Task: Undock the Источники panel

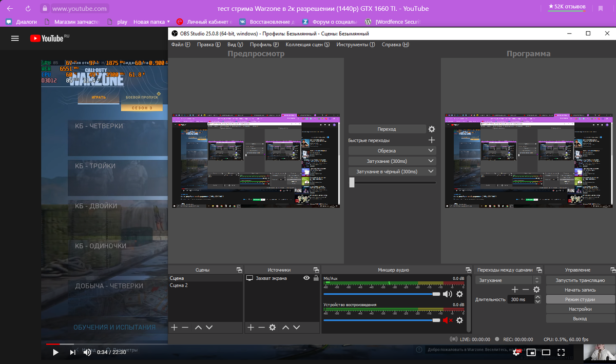Action: [x=315, y=270]
